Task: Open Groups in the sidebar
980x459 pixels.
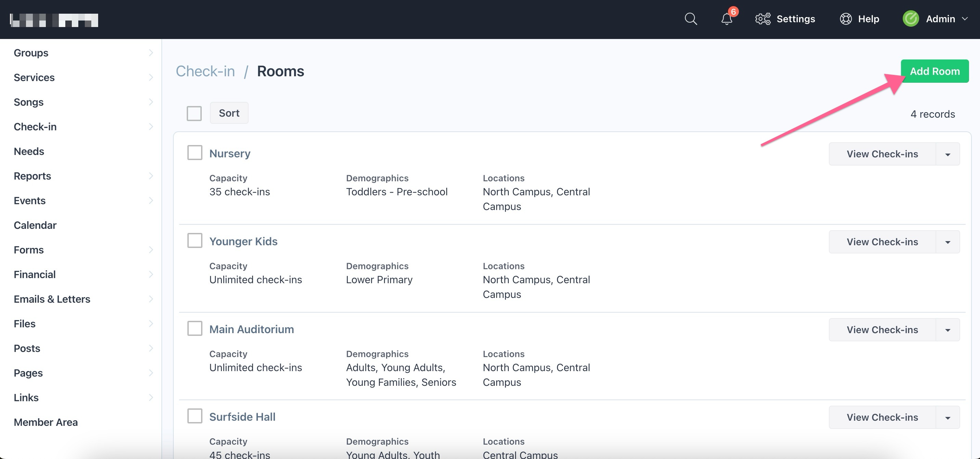Action: 31,53
